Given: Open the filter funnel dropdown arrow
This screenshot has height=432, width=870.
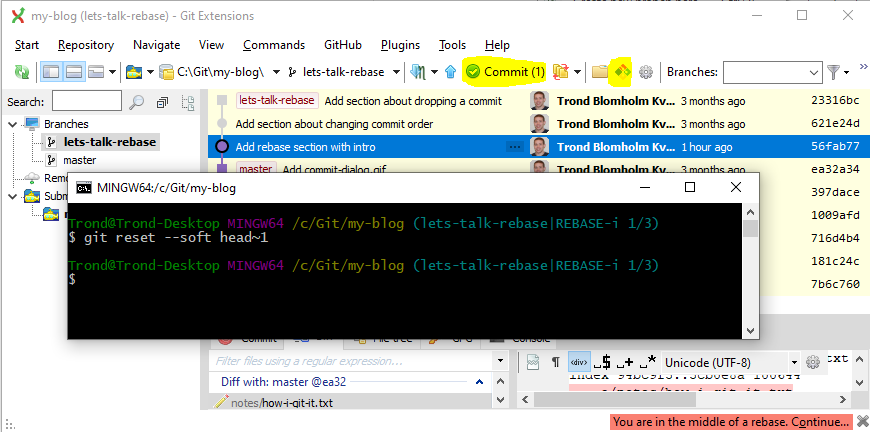Looking at the screenshot, I should 846,72.
